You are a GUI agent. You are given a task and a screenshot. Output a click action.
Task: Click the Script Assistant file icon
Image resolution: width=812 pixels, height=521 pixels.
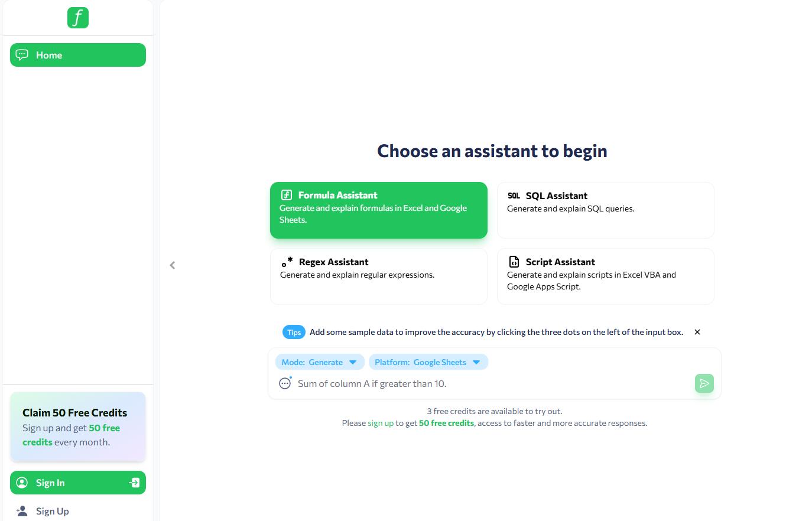[514, 262]
